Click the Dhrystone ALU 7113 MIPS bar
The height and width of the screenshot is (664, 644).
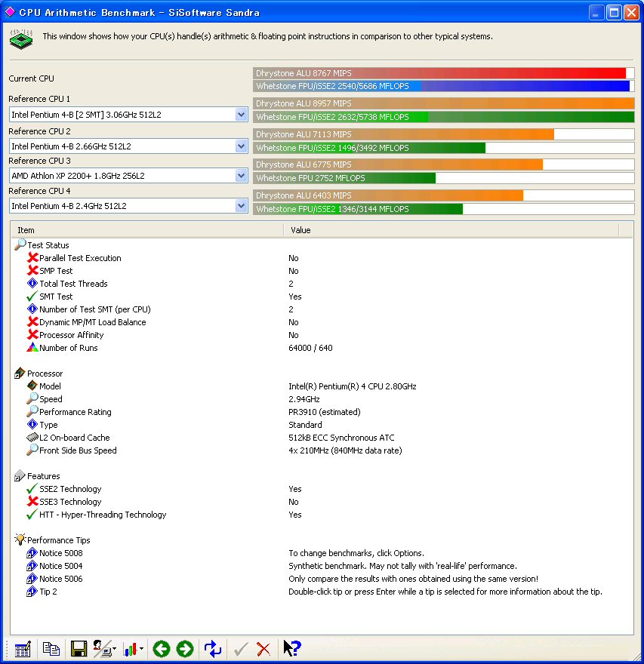click(444, 134)
